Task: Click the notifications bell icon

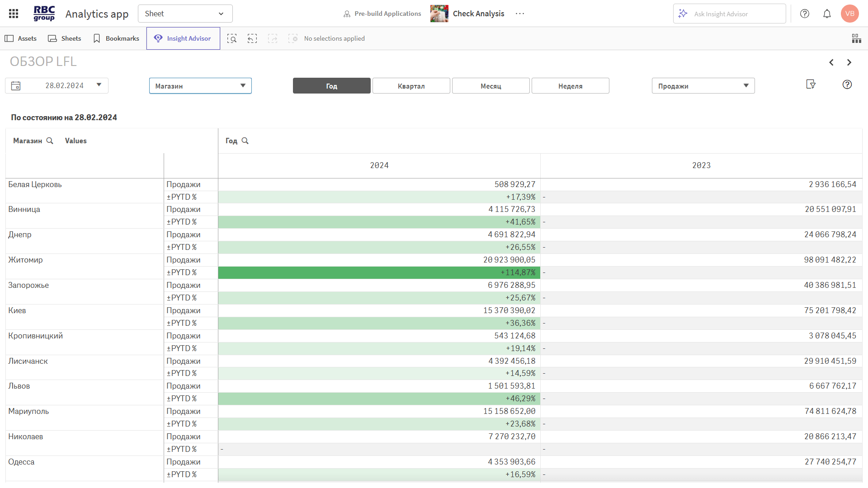Action: [x=827, y=14]
